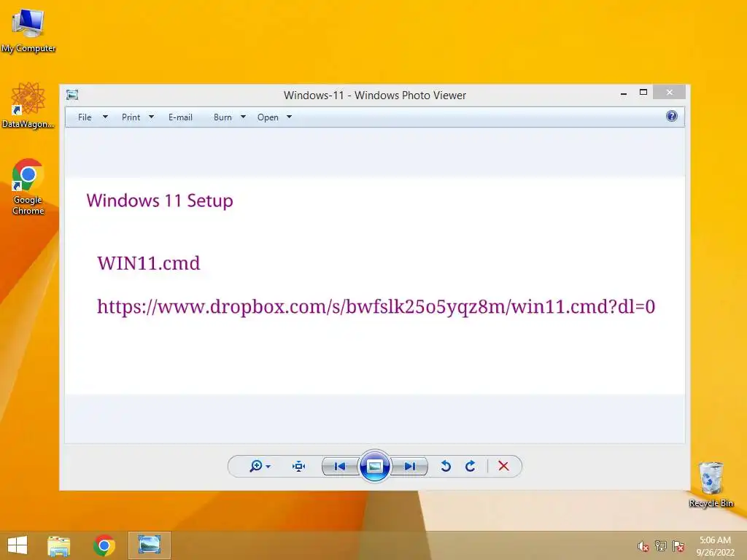Expand the File menu arrow

[x=105, y=117]
